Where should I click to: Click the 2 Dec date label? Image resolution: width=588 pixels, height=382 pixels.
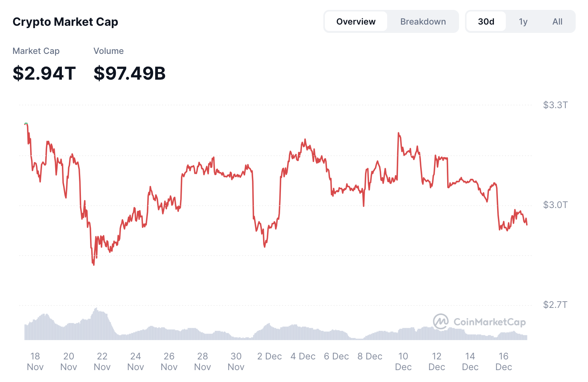(269, 356)
